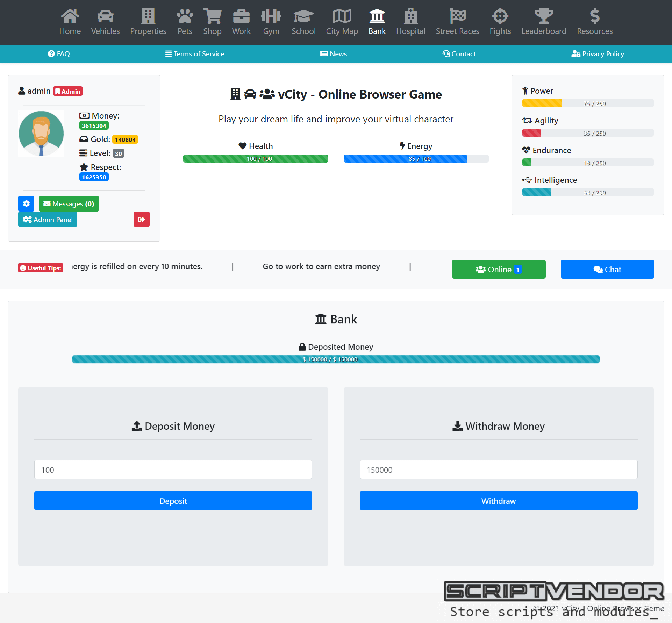Open Resources dollar icon
Viewport: 672px width, 623px height.
coord(595,16)
